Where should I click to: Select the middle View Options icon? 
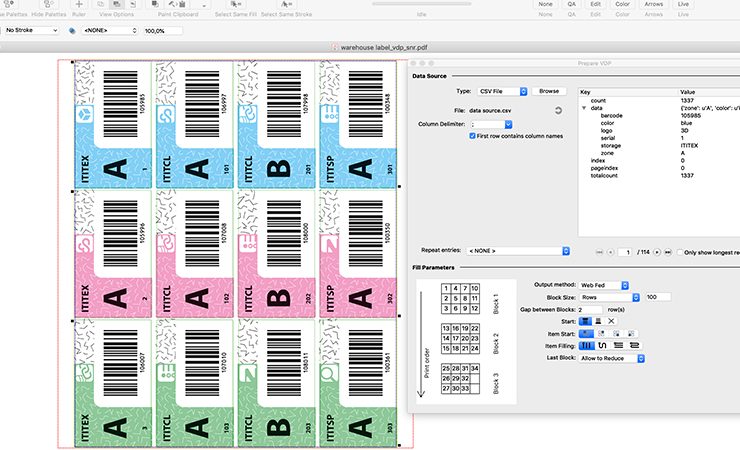117,4
